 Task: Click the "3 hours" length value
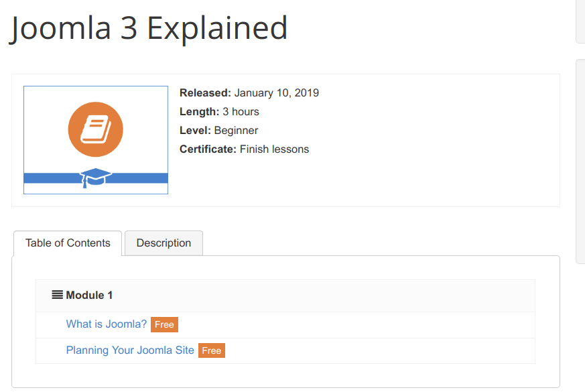[x=241, y=111]
